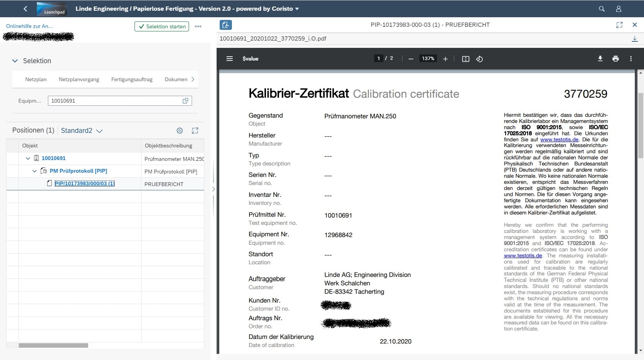
Task: Click the Prüfmanometer MAN.250 description cell
Action: click(172, 159)
